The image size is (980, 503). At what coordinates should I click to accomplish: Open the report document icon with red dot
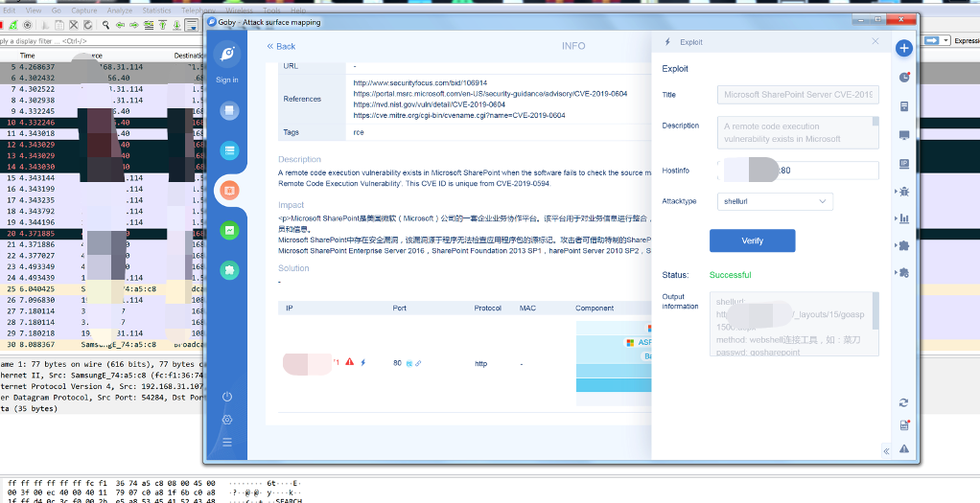pyautogui.click(x=903, y=425)
